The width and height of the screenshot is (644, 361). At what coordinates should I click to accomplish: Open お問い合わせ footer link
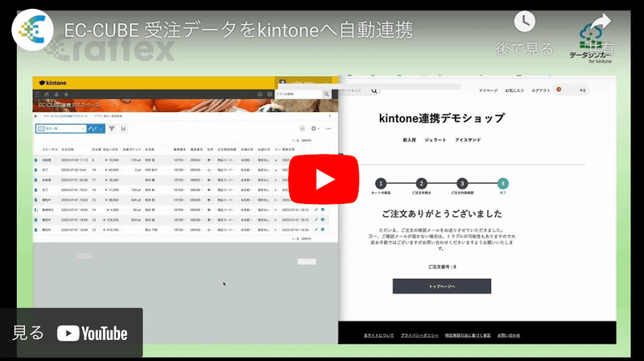(x=509, y=335)
